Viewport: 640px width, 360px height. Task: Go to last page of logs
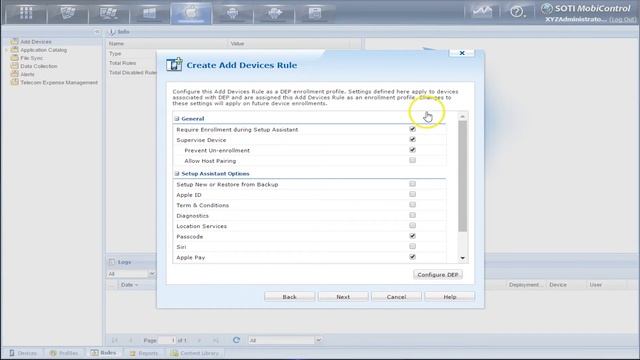coord(216,340)
